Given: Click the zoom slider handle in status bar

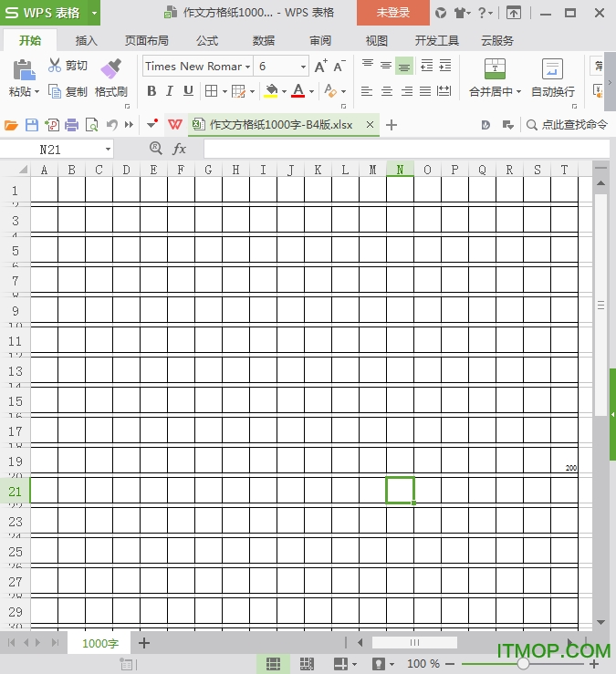Looking at the screenshot, I should [523, 664].
